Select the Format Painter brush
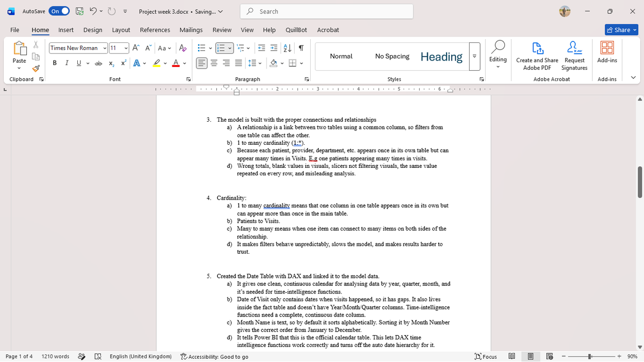 pyautogui.click(x=36, y=68)
